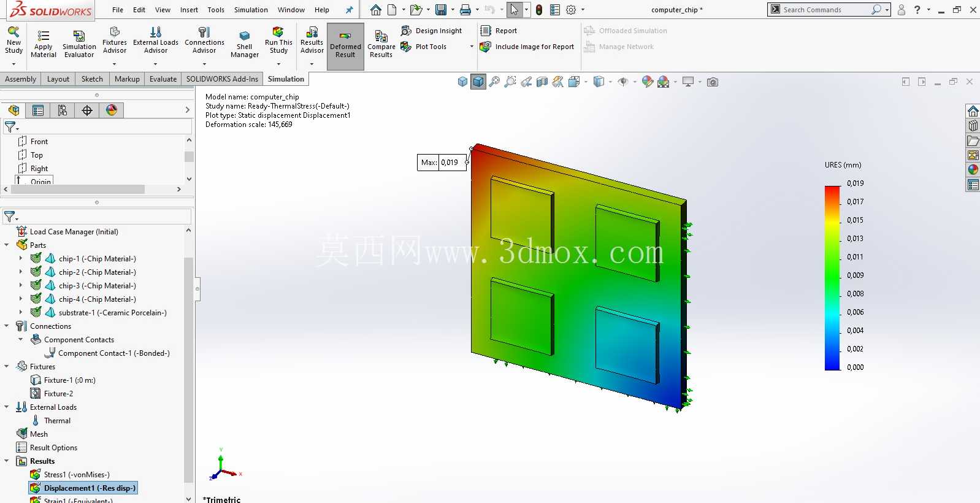980x503 pixels.
Task: Click Zoom to Fit icon
Action: [x=494, y=82]
